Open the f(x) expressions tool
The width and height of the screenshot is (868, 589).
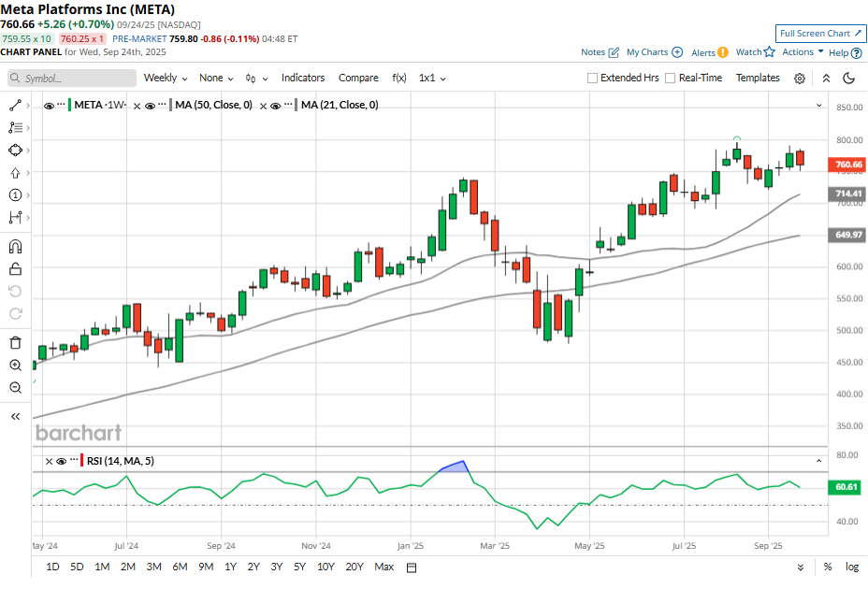coord(399,78)
